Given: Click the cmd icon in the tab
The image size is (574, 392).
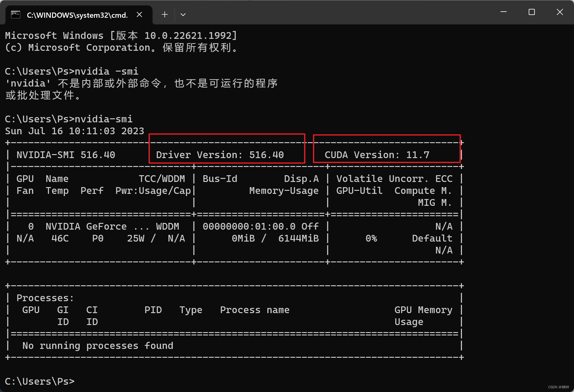Looking at the screenshot, I should [16, 14].
